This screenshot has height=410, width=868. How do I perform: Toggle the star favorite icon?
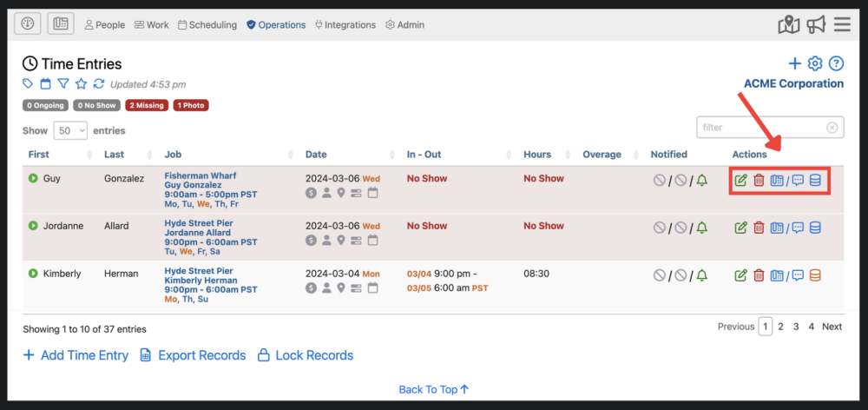click(x=81, y=84)
